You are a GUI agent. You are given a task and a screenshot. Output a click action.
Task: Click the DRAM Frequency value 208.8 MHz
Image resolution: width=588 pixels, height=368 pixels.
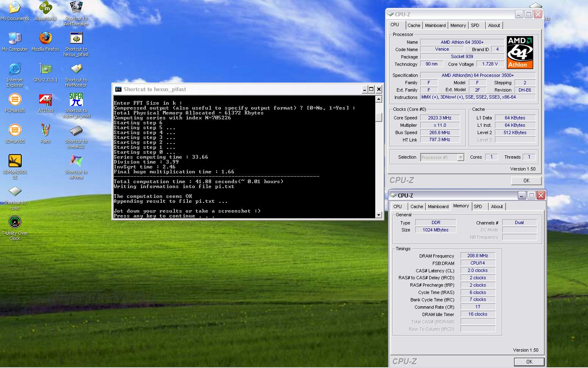coord(478,256)
